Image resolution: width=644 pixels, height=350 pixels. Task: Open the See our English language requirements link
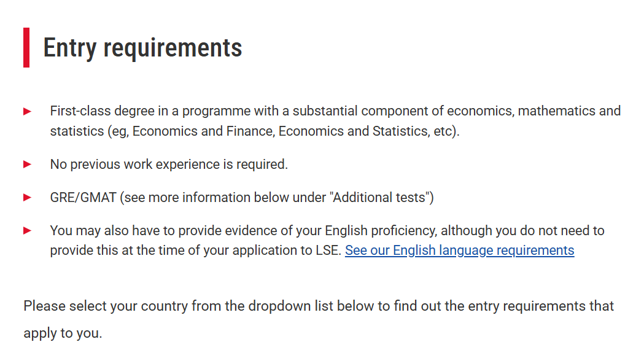460,251
